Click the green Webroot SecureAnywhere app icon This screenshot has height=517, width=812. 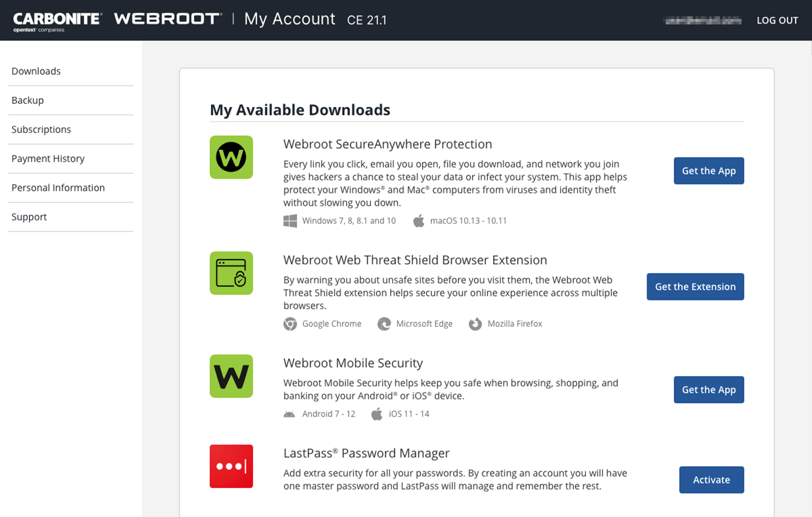tap(232, 157)
